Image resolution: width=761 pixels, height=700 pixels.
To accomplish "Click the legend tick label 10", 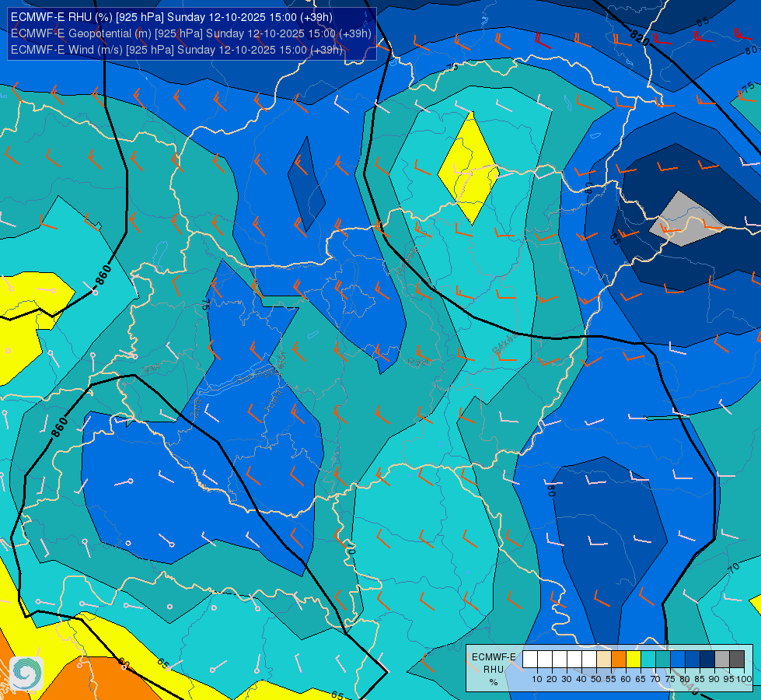I will [x=537, y=679].
